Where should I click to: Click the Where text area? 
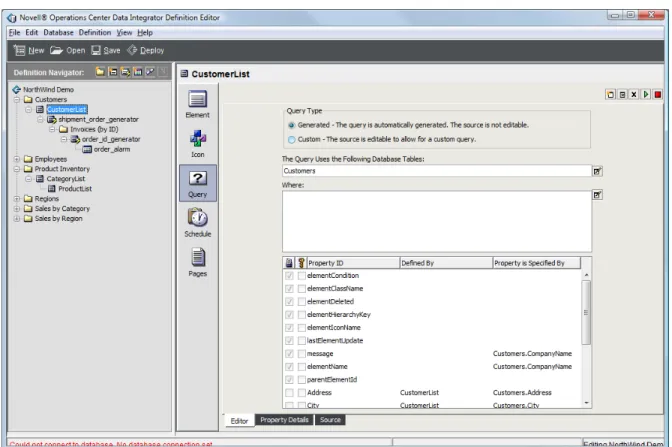coord(437,222)
